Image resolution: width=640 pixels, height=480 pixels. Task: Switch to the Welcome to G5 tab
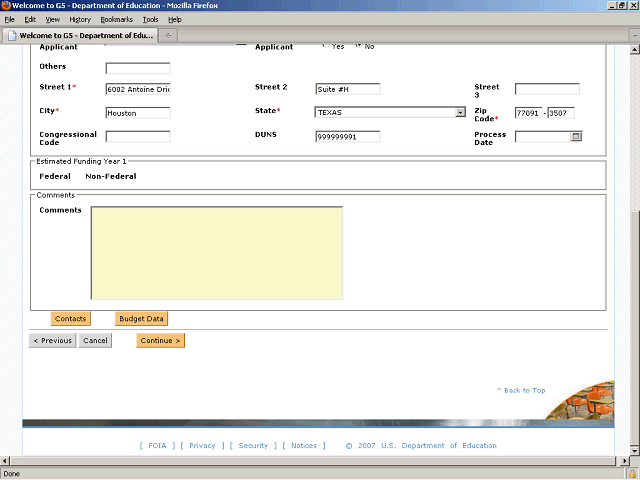click(x=80, y=36)
